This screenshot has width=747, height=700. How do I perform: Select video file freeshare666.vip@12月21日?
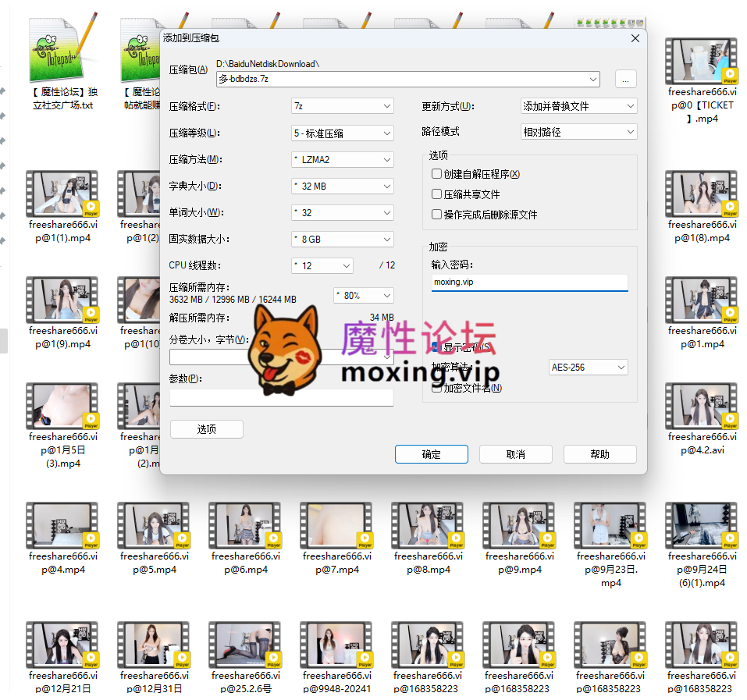62,645
